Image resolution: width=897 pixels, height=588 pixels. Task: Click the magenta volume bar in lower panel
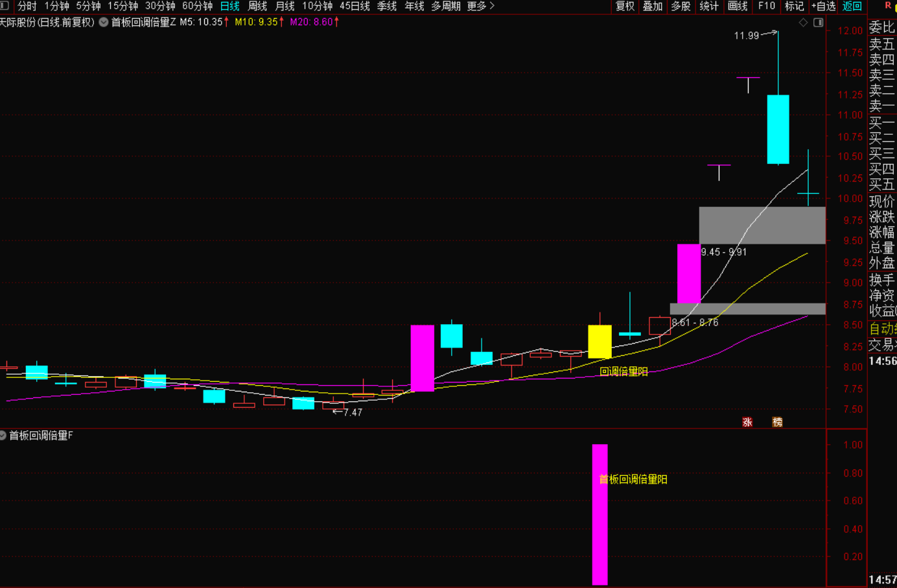600,514
